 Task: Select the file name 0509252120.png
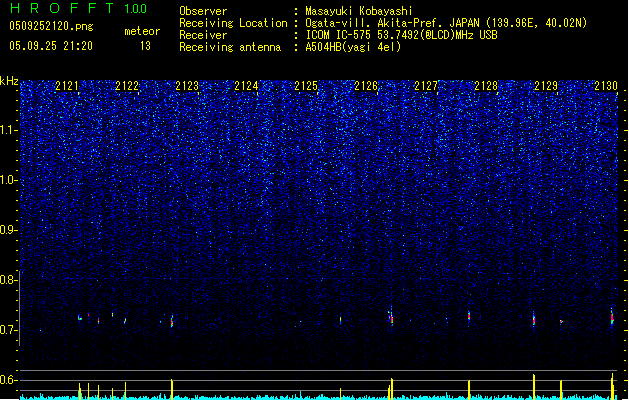(51, 26)
